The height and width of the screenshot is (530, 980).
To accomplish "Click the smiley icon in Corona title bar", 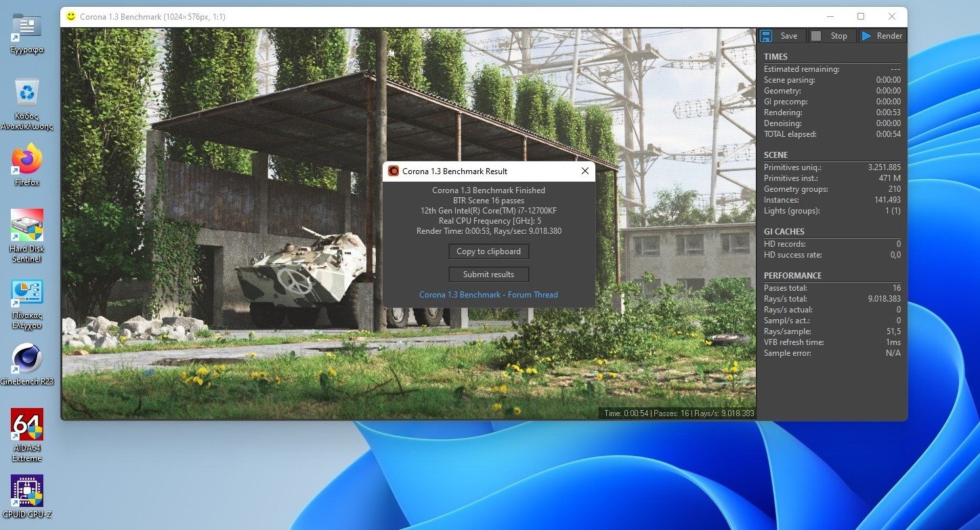I will point(71,16).
